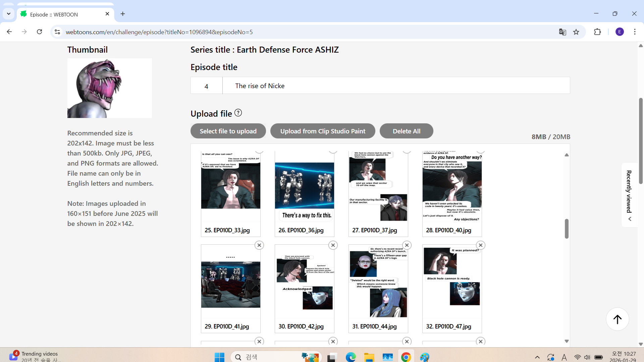Delete image 31 EP010D_44.jpg via X icon
644x362 pixels.
407,245
